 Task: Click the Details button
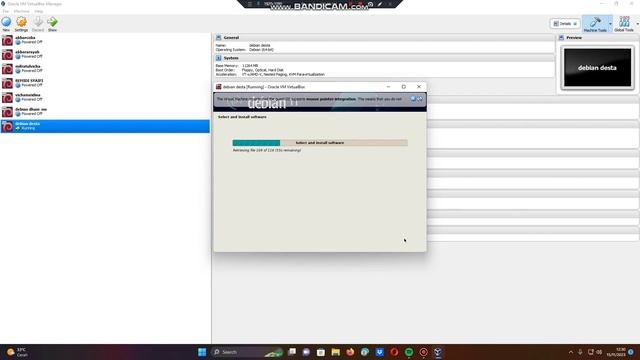point(565,24)
